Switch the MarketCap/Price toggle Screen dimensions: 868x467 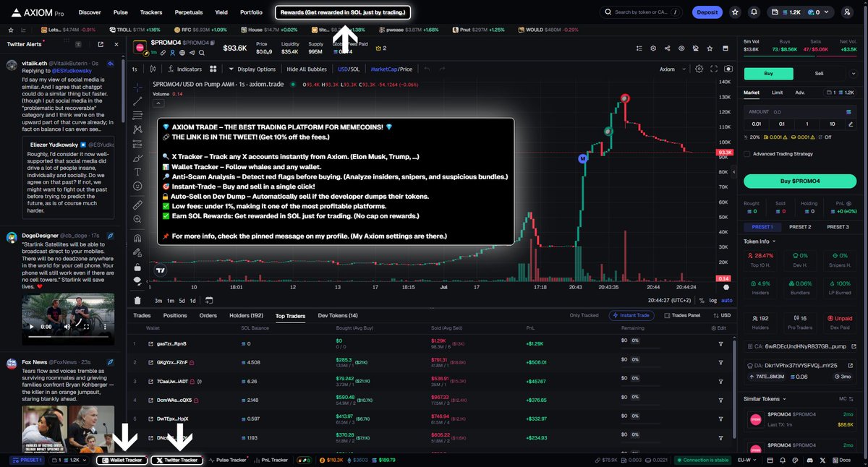coord(391,69)
